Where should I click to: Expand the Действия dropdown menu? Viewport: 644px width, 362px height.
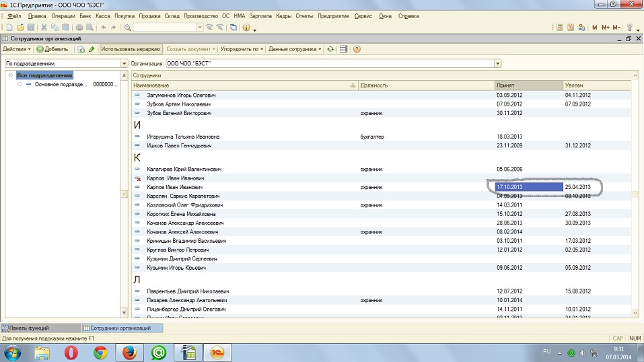(17, 49)
